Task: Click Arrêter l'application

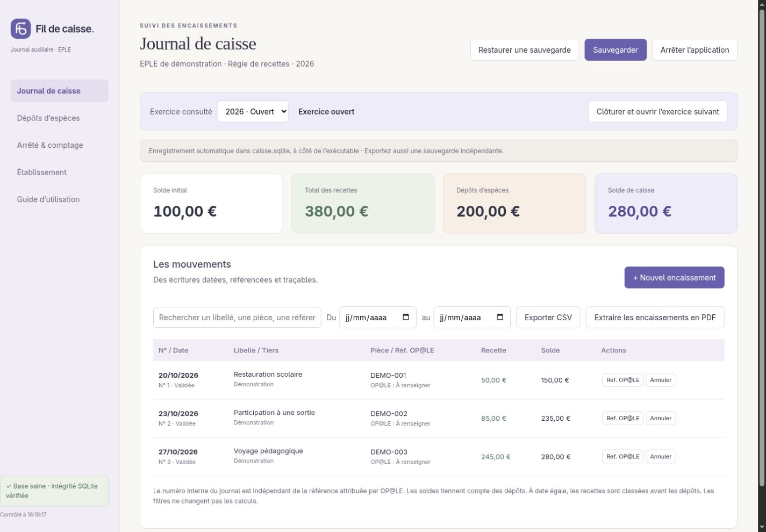Action: [695, 50]
